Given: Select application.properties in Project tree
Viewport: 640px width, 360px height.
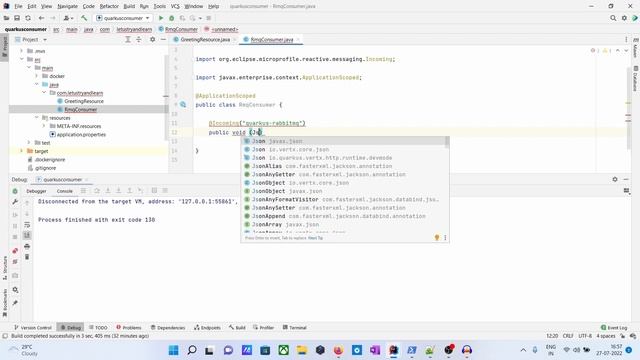Looking at the screenshot, I should tap(78, 134).
